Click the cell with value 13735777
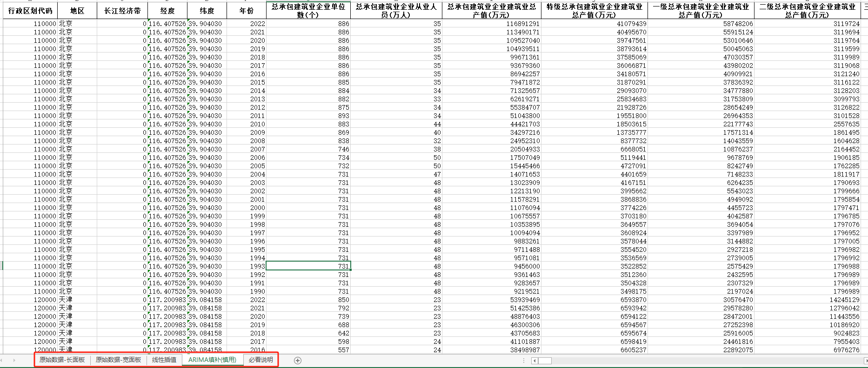868x368 pixels. (594, 132)
